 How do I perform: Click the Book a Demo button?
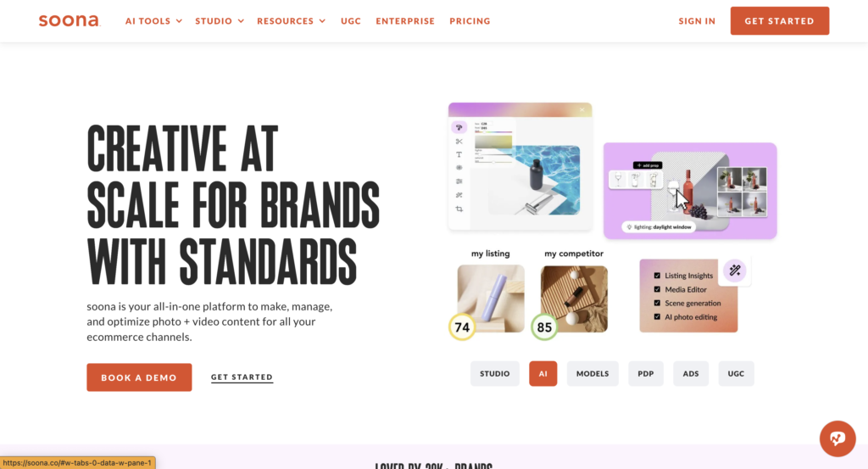click(139, 377)
